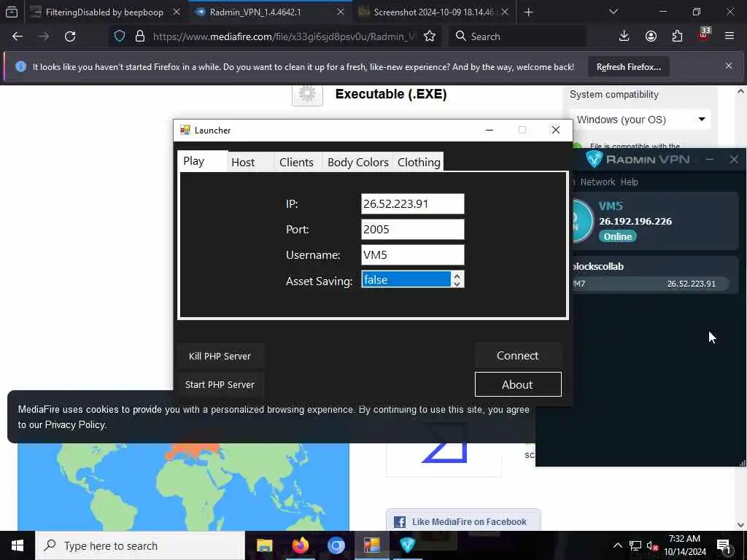Open Clothing tab in Launcher
The image size is (747, 560).
click(x=419, y=163)
